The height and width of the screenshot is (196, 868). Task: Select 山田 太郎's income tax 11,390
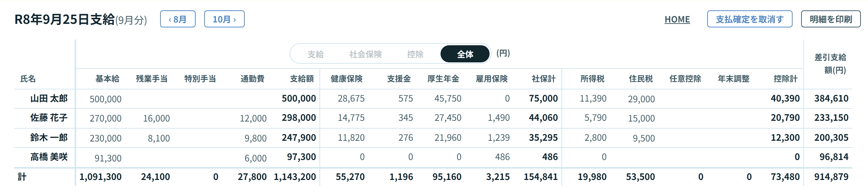[x=593, y=98]
